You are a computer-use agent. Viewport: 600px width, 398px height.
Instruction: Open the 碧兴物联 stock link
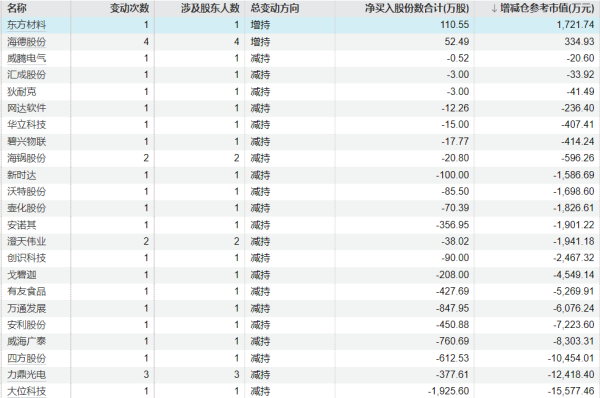click(26, 142)
